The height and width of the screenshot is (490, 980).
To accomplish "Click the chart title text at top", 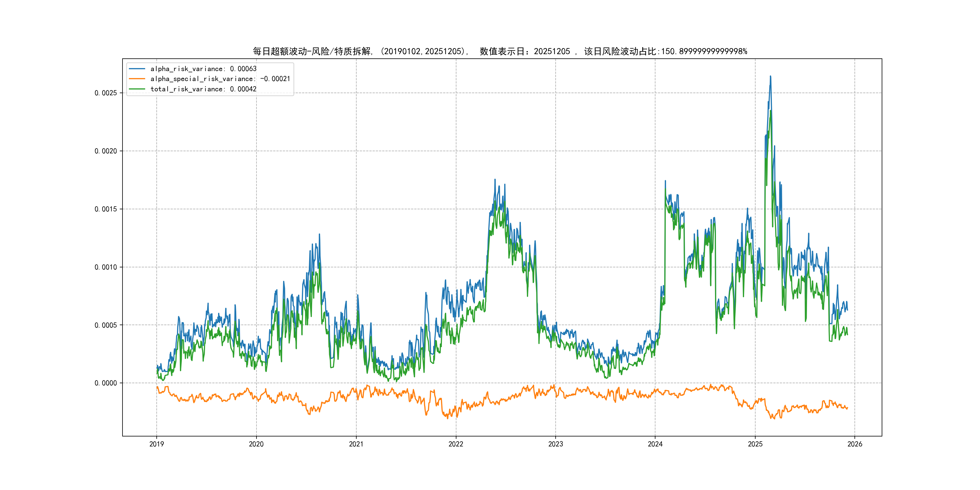I will (x=499, y=51).
